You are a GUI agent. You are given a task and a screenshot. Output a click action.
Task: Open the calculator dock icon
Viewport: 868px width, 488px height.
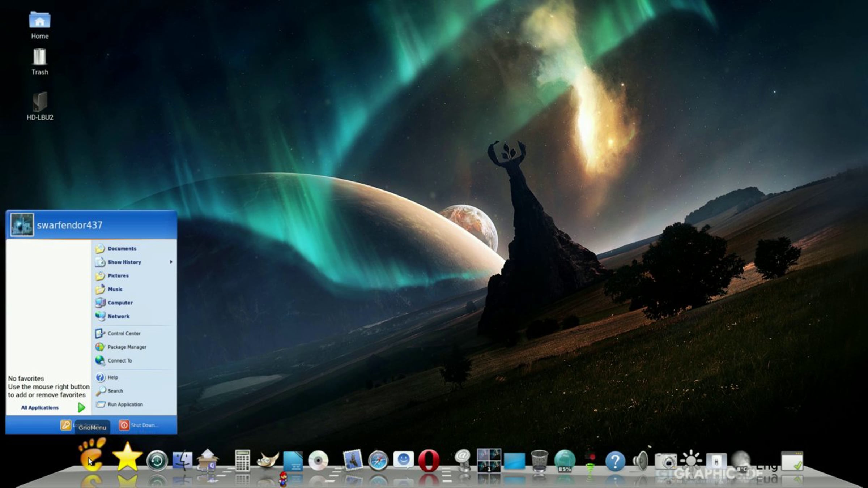pos(242,460)
